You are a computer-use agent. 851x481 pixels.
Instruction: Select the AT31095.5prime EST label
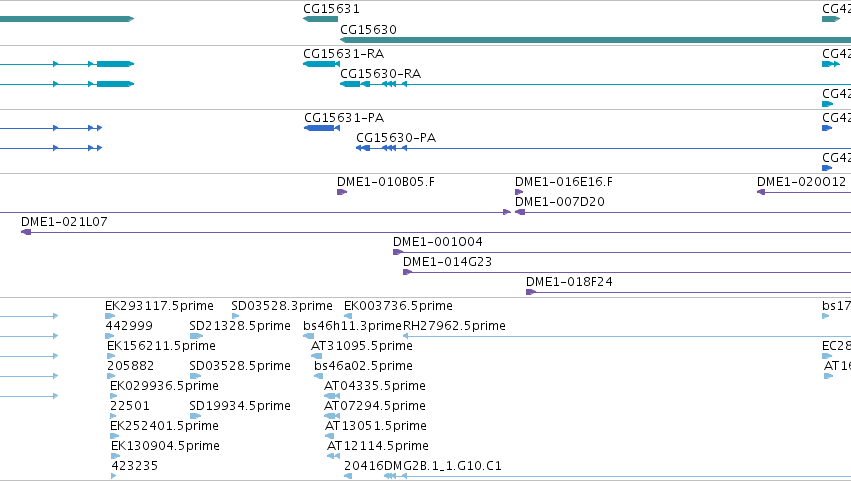coord(361,346)
